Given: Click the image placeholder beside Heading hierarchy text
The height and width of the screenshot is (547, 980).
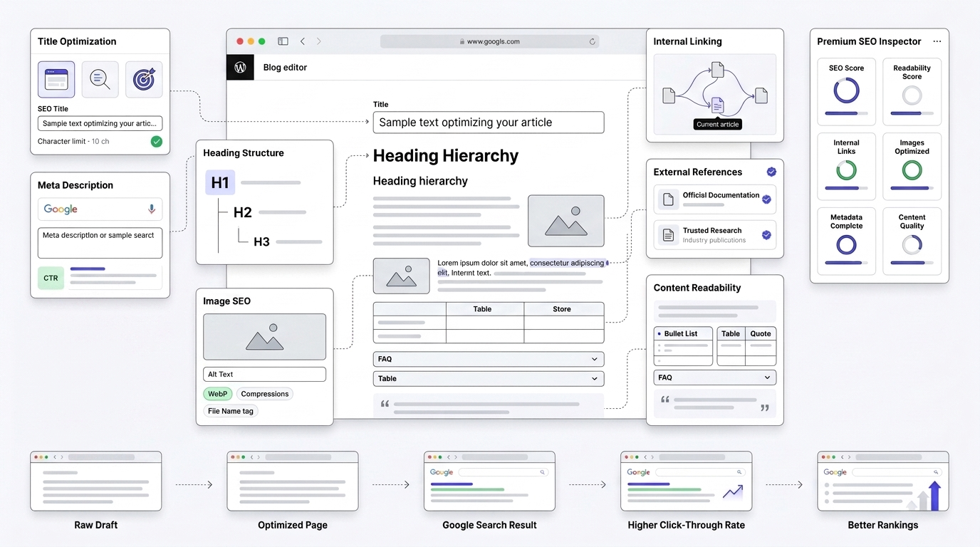Looking at the screenshot, I should (x=565, y=221).
